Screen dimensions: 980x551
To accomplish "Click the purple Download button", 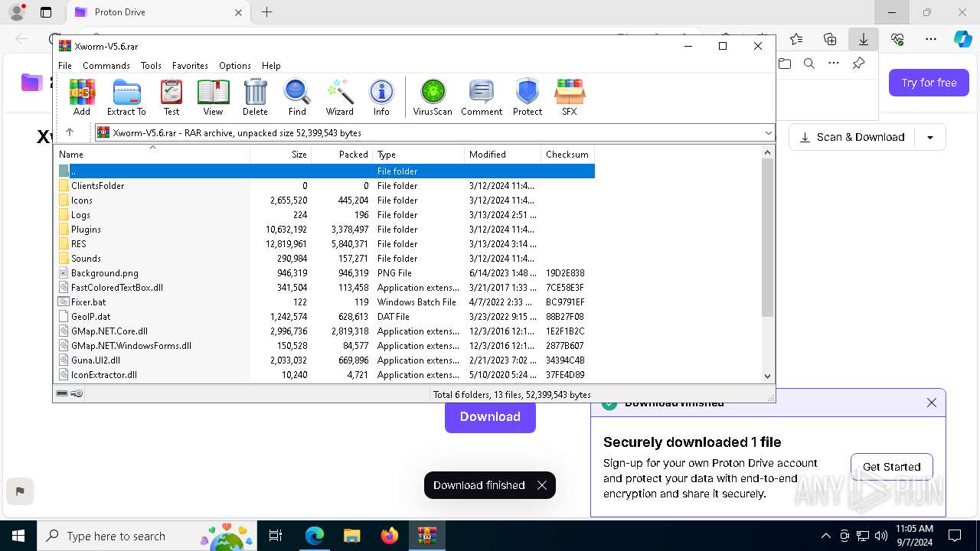I will coord(490,417).
